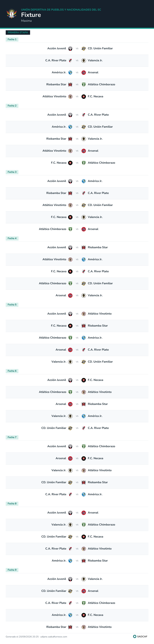The height and width of the screenshot is (644, 154).
Task: Select the Fecha 6 label
Action: (12, 371)
